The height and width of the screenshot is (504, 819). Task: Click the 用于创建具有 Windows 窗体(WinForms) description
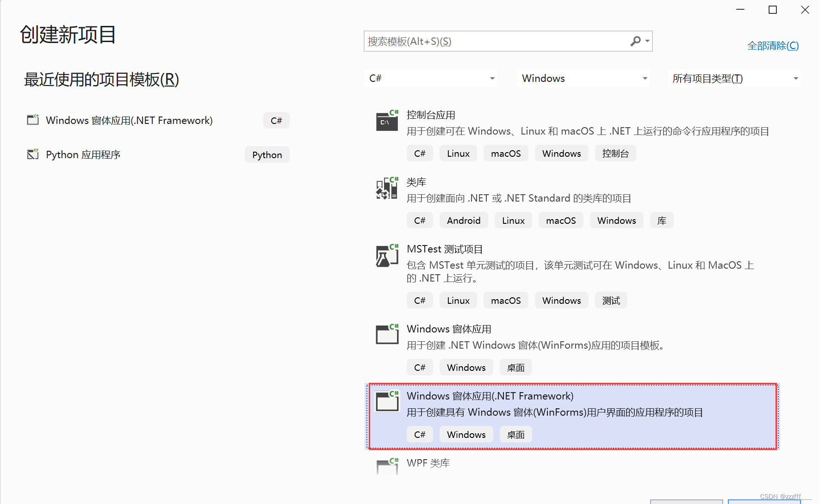click(x=555, y=412)
